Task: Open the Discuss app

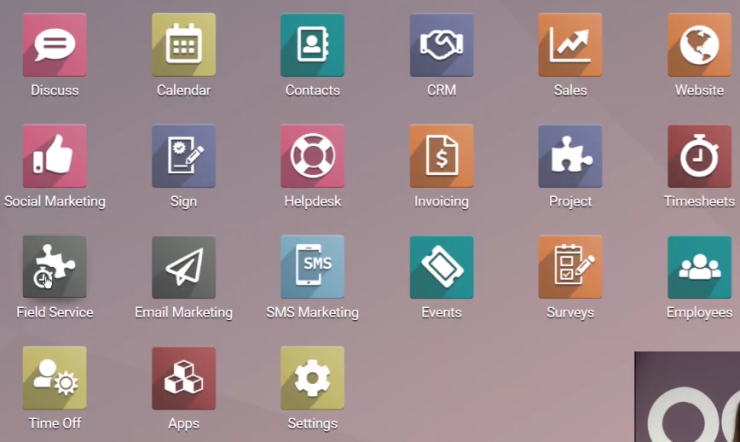Action: [x=55, y=45]
